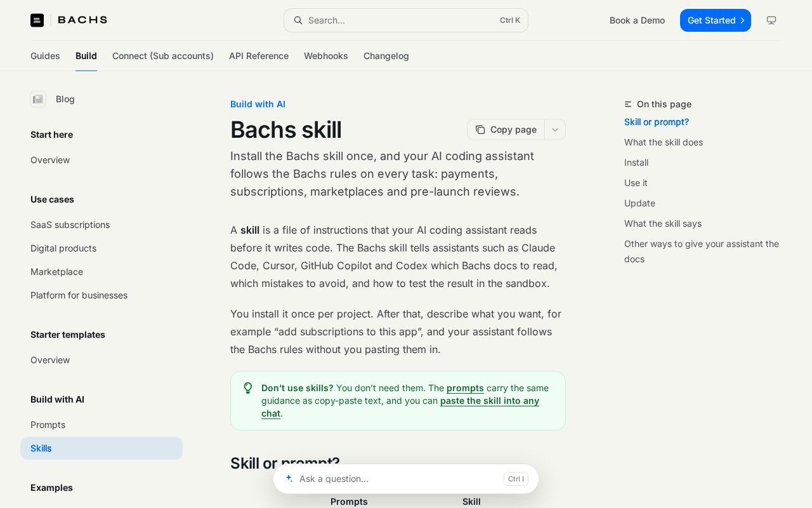Open the Guides tab

pos(45,56)
